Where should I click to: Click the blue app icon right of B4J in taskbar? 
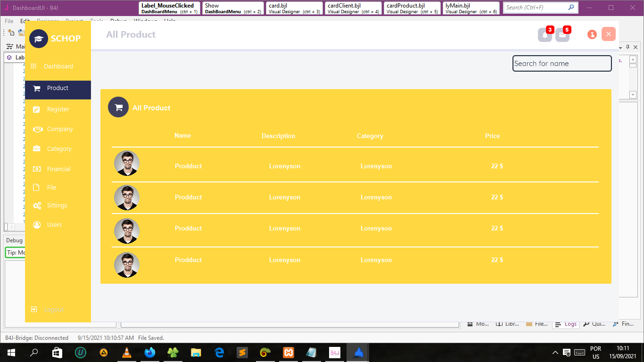point(358,353)
